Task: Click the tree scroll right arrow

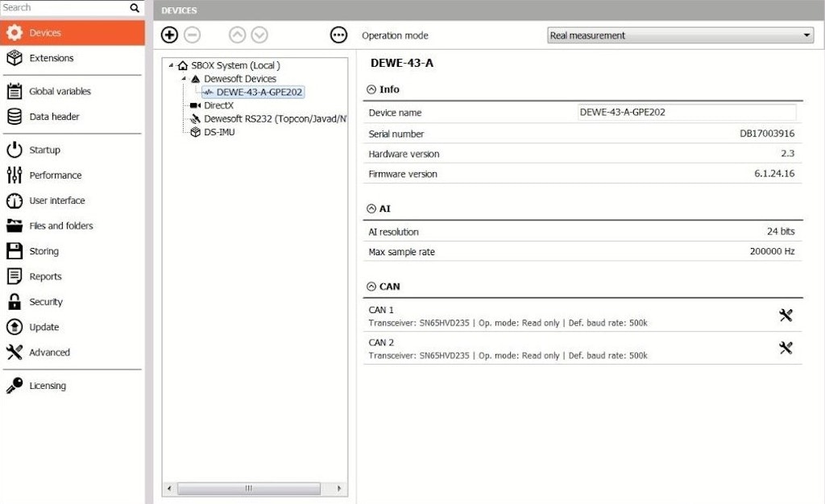Action: click(339, 489)
